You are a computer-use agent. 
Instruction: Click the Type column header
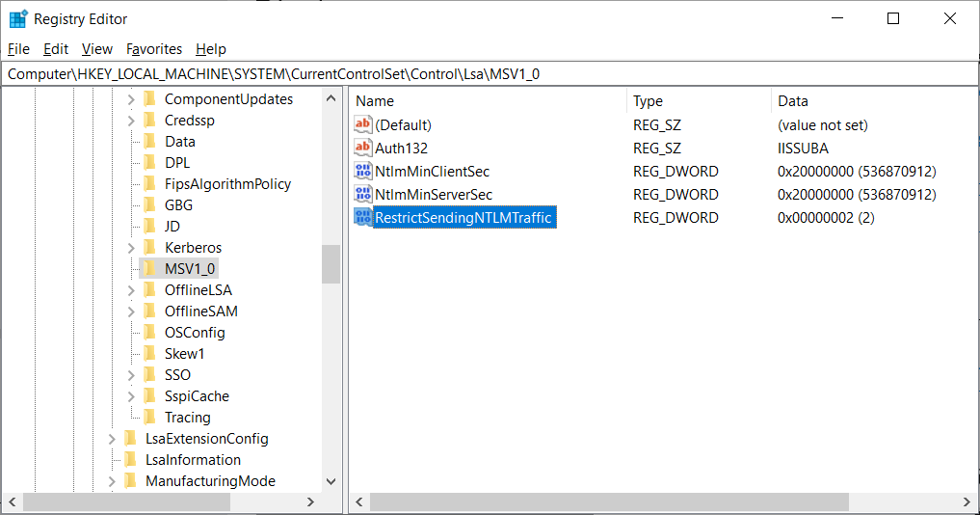[648, 101]
